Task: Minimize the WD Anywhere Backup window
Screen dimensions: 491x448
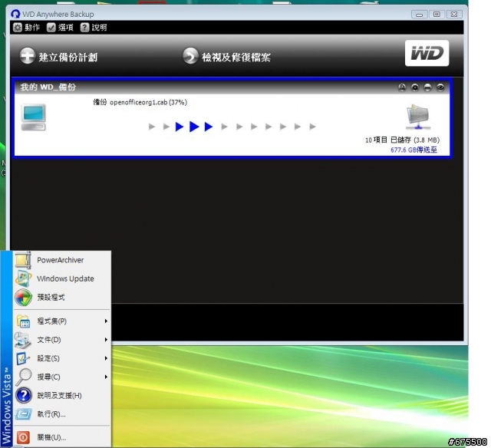Action: [x=420, y=15]
